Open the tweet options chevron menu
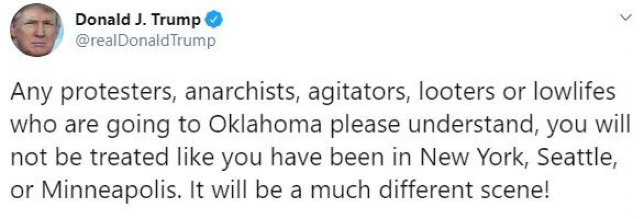Image resolution: width=644 pixels, height=219 pixels. coord(624,18)
